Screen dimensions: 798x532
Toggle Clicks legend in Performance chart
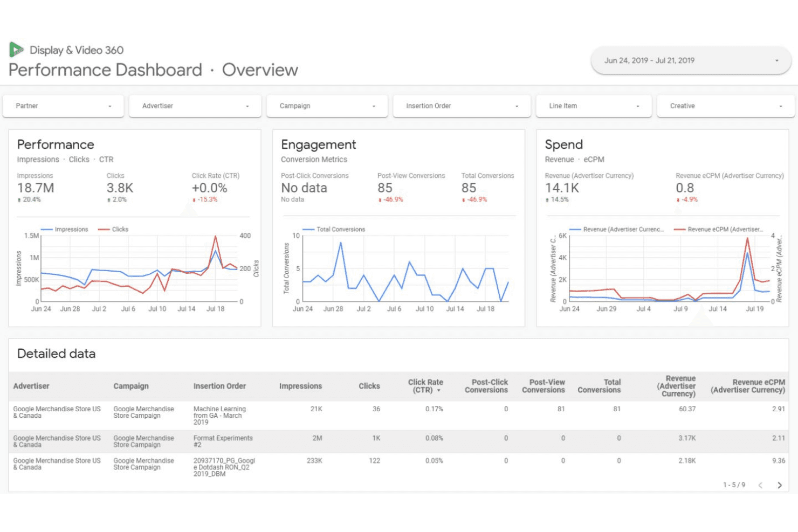(113, 229)
